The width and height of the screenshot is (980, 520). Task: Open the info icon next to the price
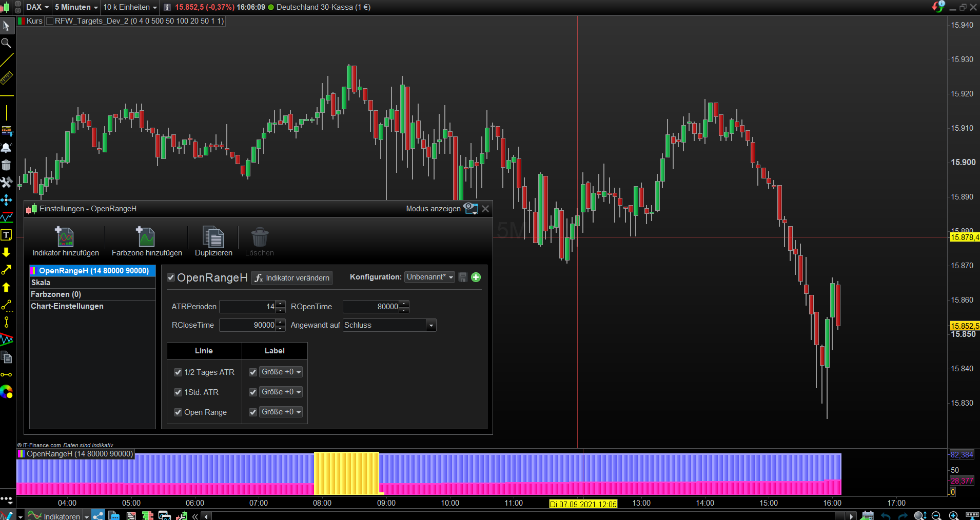pyautogui.click(x=167, y=7)
